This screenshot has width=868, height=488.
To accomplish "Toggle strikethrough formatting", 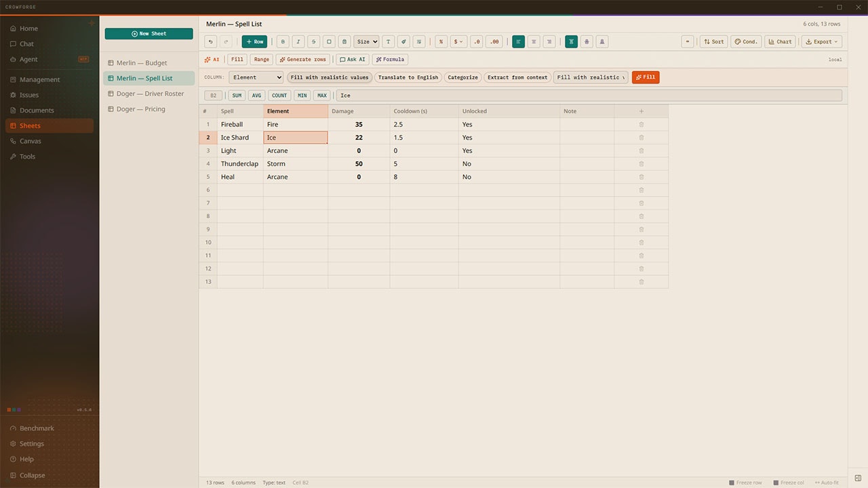I will [x=314, y=41].
